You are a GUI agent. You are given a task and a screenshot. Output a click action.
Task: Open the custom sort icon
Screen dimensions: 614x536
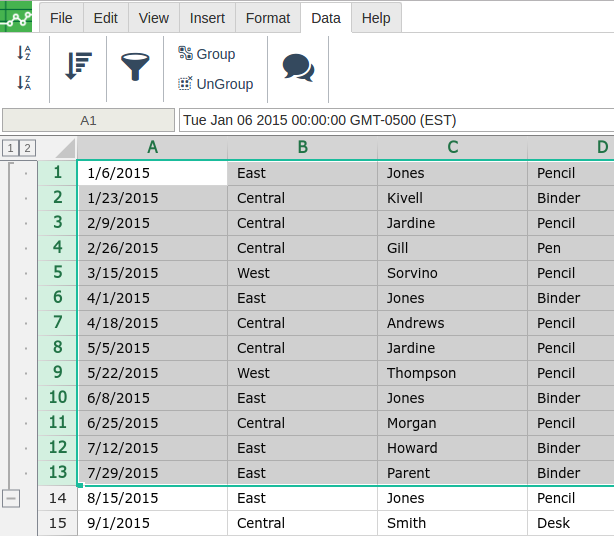point(78,67)
